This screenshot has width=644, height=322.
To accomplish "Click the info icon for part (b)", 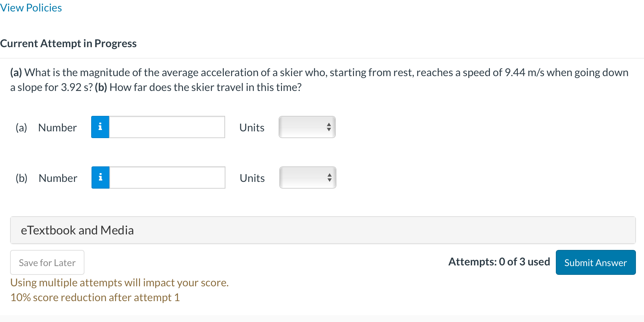I will [100, 178].
